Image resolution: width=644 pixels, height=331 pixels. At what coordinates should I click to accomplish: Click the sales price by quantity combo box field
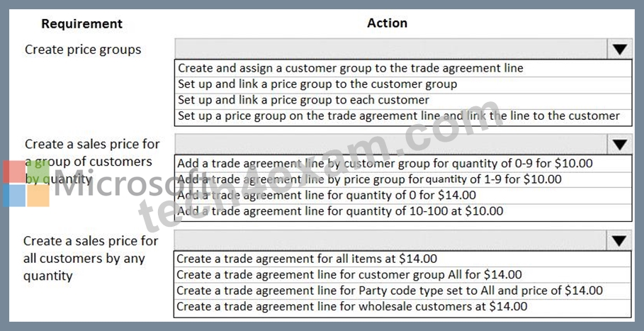tap(391, 144)
